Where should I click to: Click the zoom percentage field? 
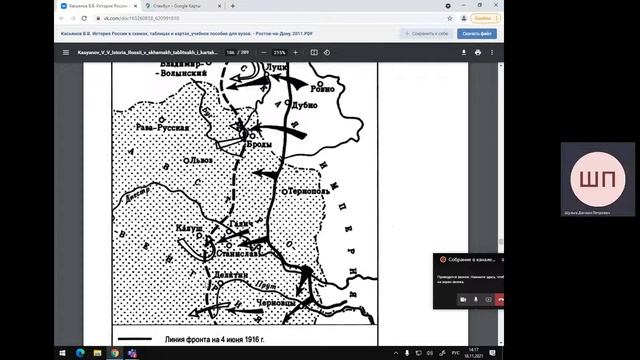[280, 53]
